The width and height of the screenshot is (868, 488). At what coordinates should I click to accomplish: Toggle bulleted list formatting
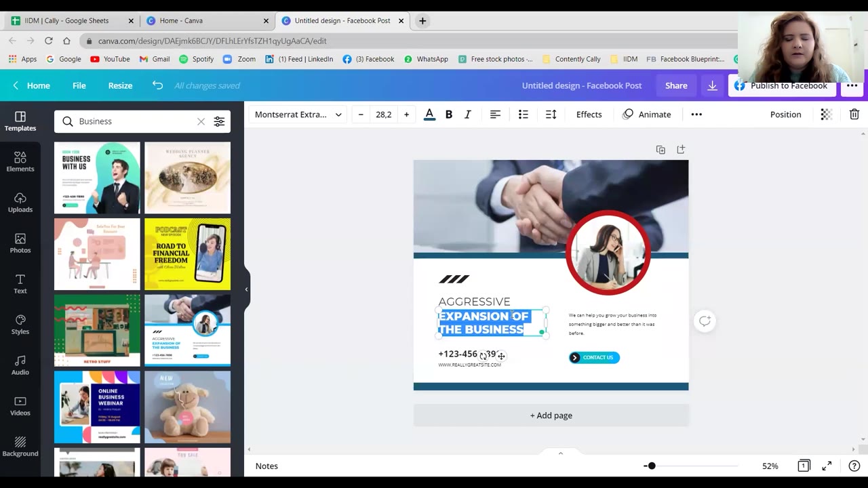(523, 115)
